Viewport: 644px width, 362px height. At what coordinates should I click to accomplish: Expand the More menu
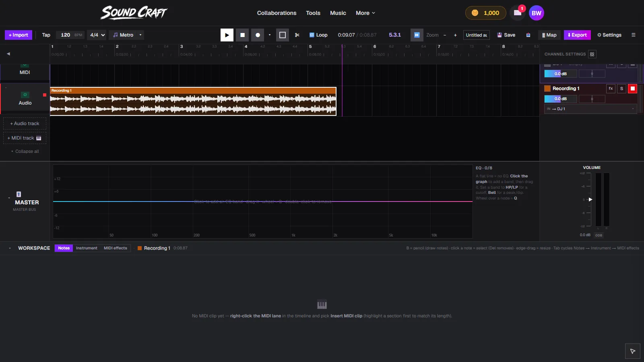click(365, 13)
